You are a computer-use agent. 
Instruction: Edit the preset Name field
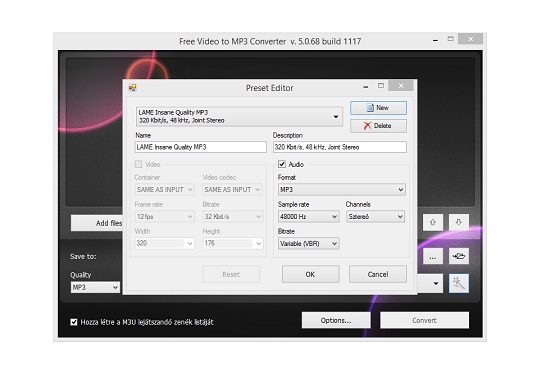201,147
